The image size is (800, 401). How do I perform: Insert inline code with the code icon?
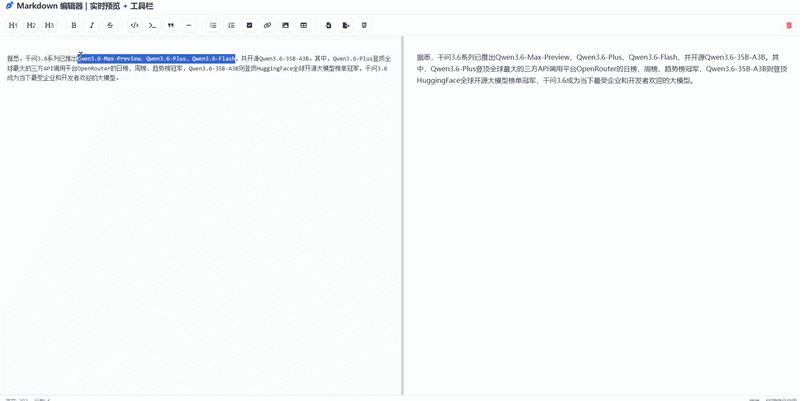tap(135, 25)
